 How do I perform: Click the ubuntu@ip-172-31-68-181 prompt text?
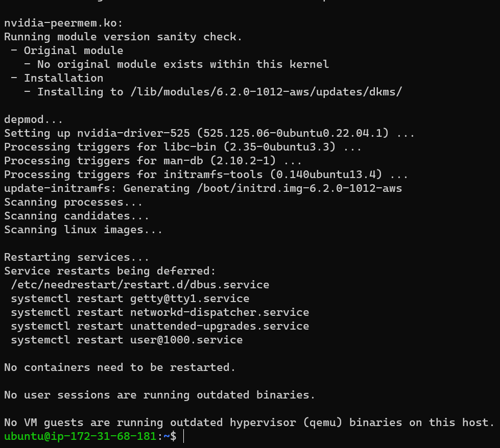(80, 436)
